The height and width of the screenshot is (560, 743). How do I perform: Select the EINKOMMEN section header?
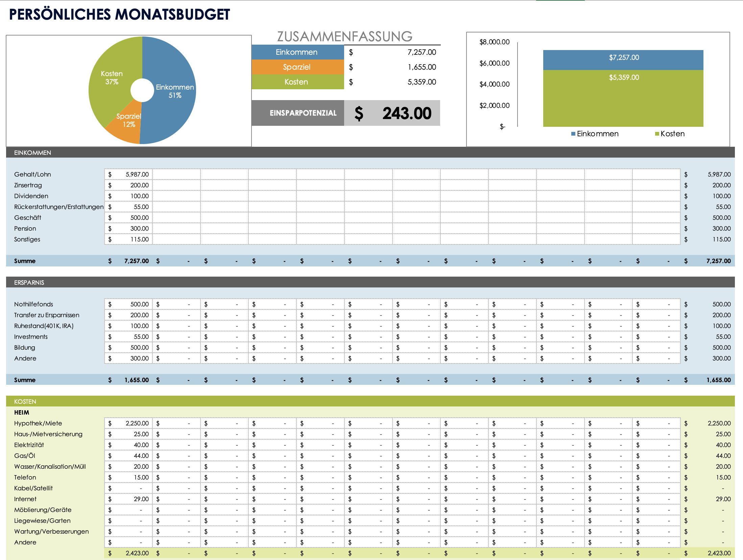pyautogui.click(x=370, y=153)
